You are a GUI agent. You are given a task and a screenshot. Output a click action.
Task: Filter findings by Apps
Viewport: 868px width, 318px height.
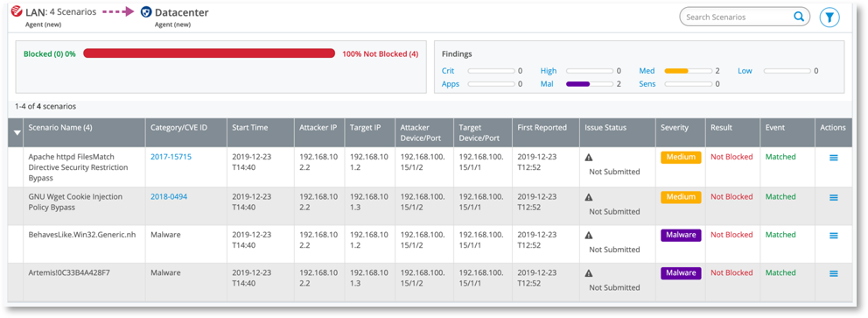tap(451, 84)
